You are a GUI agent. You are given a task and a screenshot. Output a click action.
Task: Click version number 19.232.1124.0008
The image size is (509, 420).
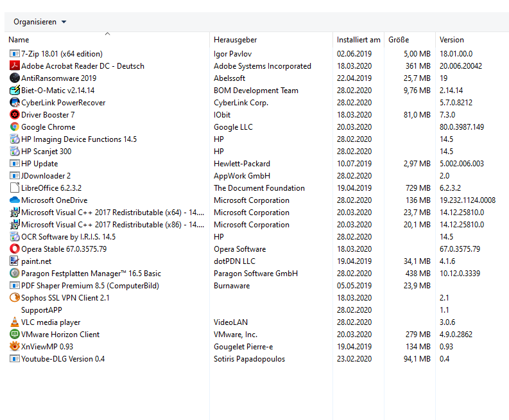[x=467, y=200]
